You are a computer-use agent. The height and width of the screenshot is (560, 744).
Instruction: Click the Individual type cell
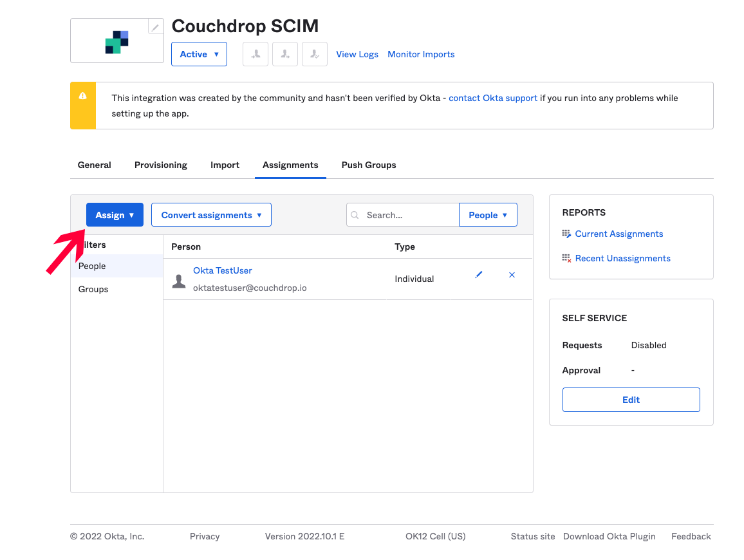coord(414,279)
